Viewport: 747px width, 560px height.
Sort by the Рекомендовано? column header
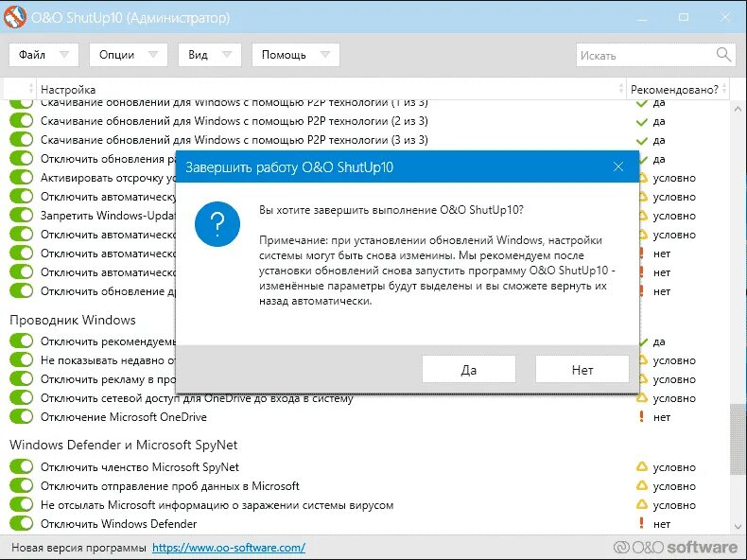678,89
